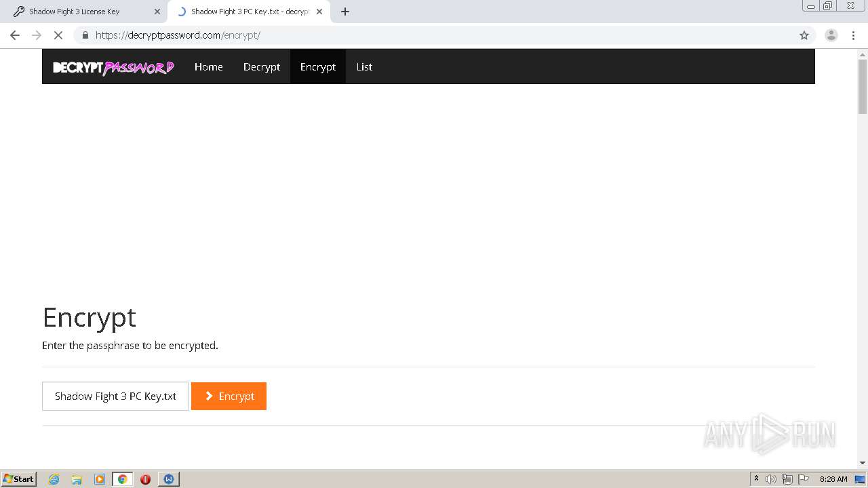Click the Chrome taskbar icon

pyautogui.click(x=122, y=479)
